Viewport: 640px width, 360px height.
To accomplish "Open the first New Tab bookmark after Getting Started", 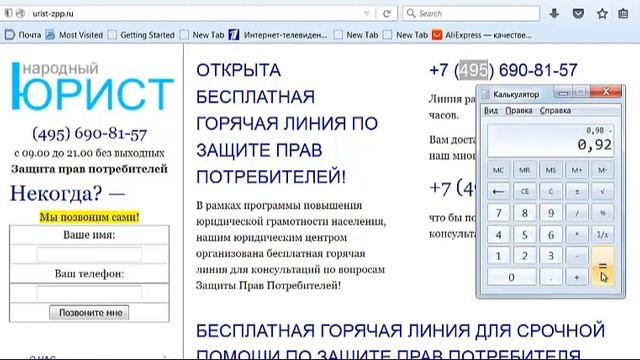I will 202,35.
